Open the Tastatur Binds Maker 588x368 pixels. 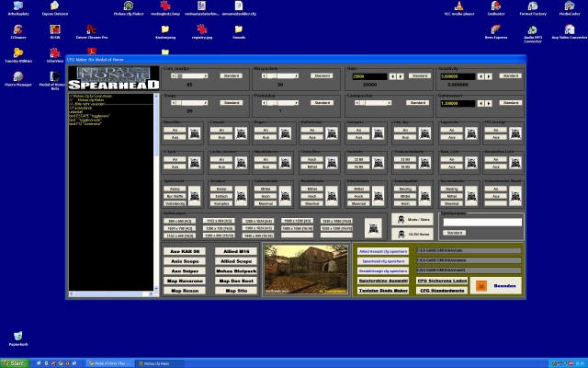coord(383,291)
